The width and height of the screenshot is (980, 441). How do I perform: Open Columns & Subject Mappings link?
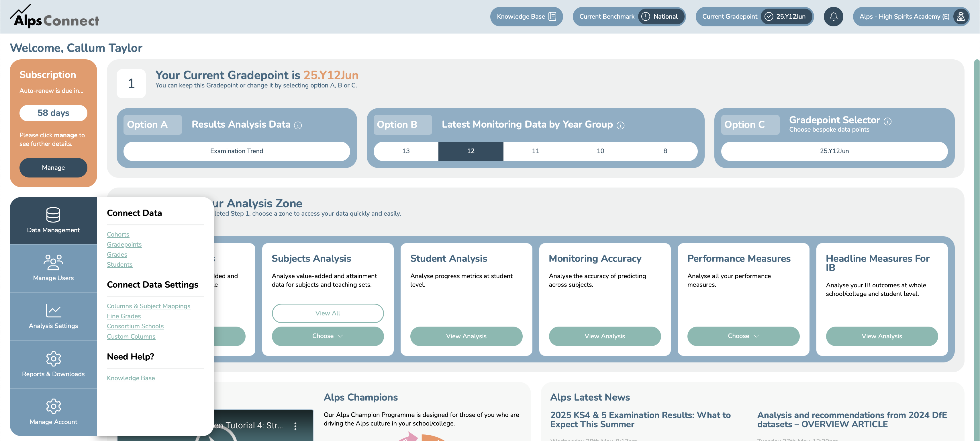[x=148, y=306]
